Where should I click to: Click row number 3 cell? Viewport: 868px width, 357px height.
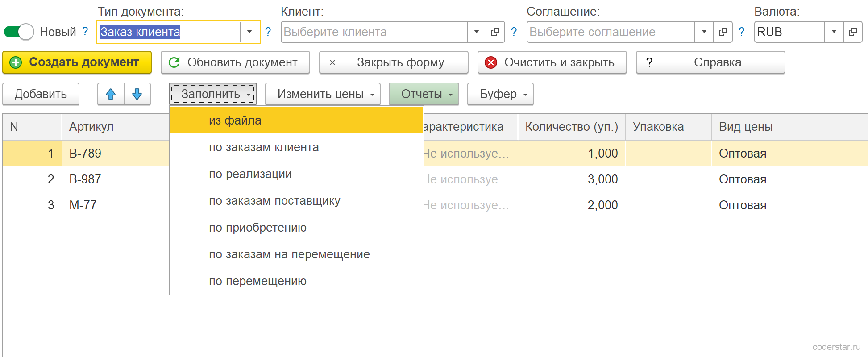coord(32,205)
